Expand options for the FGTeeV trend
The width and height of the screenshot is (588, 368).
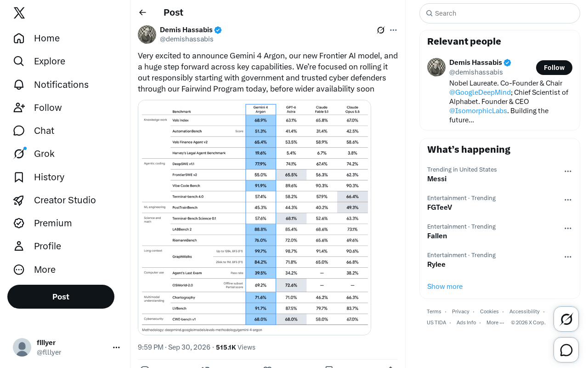click(x=568, y=200)
